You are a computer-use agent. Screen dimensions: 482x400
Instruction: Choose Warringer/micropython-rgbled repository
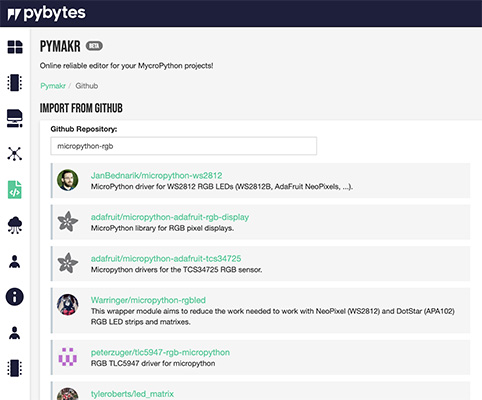(148, 300)
